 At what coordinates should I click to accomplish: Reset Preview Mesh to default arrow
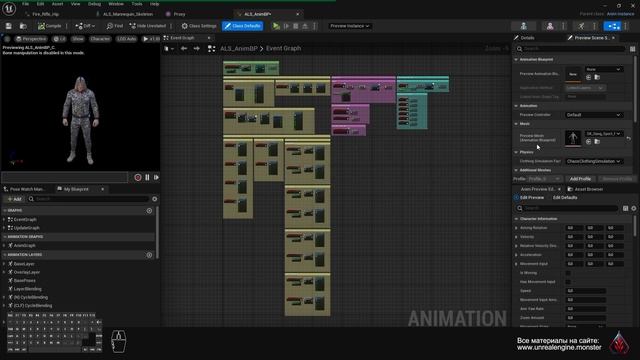coord(629,139)
